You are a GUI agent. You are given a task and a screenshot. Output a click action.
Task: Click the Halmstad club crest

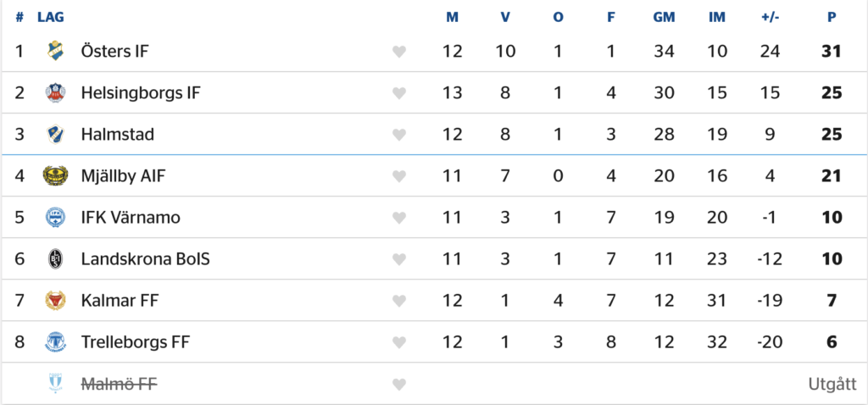click(55, 134)
